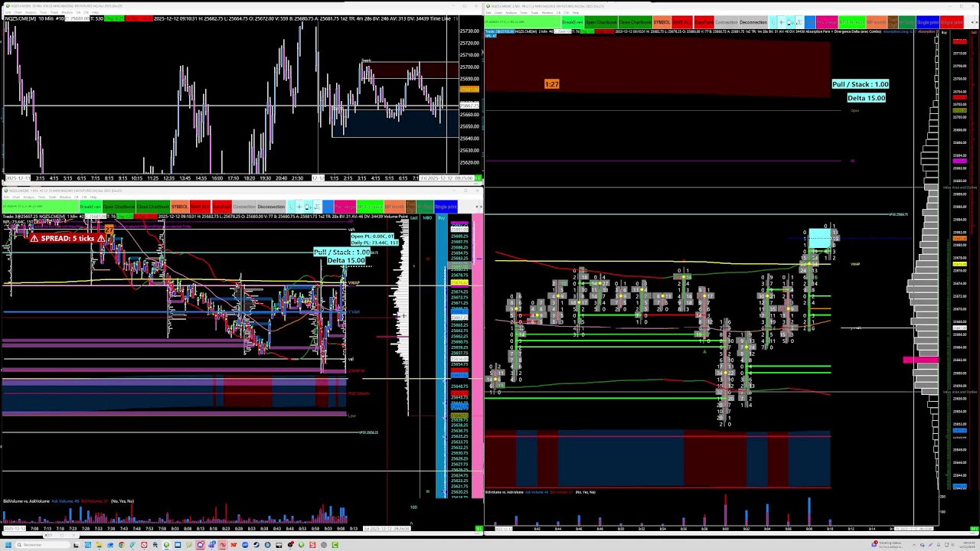This screenshot has height=551, width=980.
Task: Select the pointer tool in lower-left chart toolbar
Action: (291, 207)
